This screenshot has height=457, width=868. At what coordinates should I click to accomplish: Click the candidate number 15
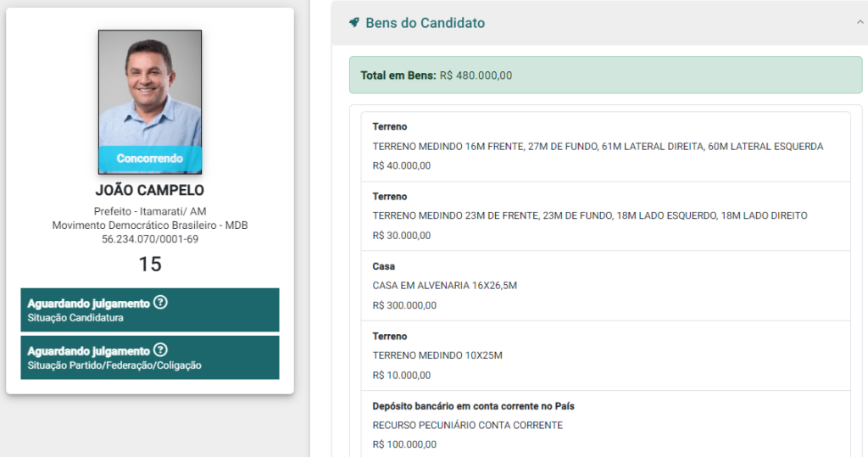(x=150, y=265)
